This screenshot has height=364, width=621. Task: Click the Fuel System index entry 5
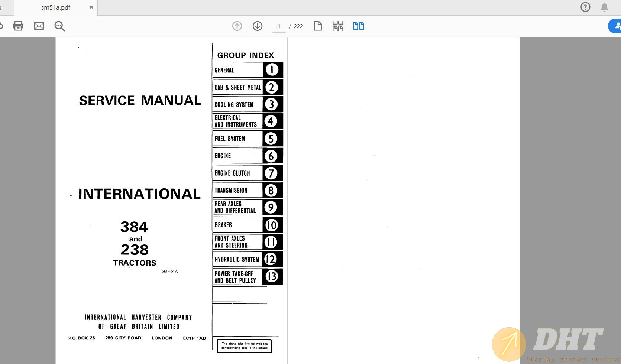click(248, 139)
